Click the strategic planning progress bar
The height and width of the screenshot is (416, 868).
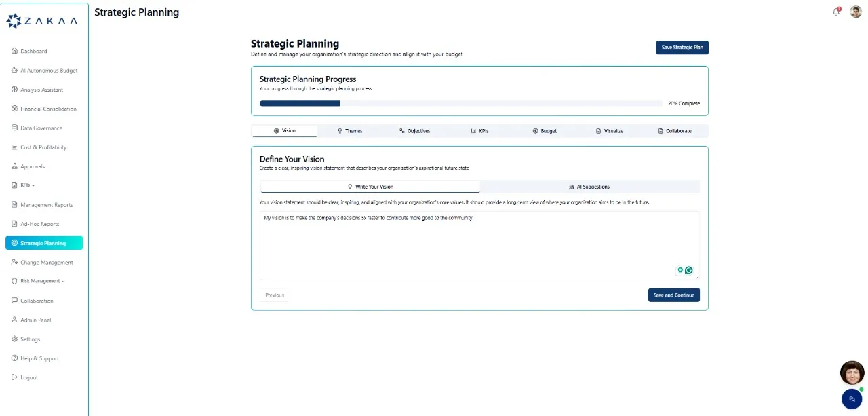coord(460,104)
